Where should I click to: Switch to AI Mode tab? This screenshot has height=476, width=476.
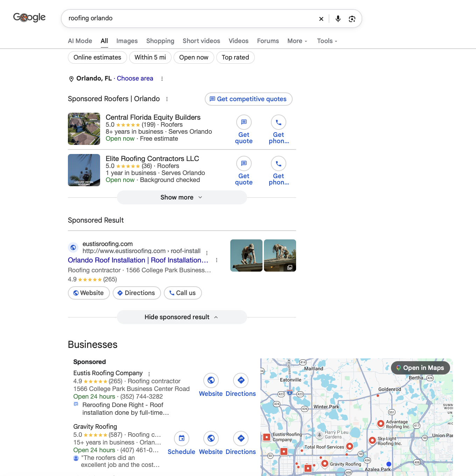coord(80,41)
